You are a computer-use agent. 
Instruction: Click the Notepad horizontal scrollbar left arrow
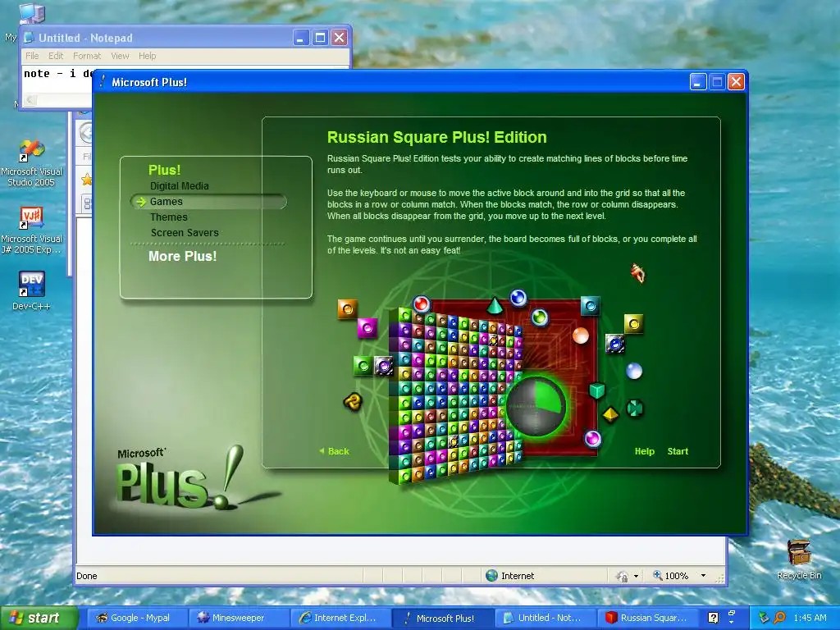point(30,100)
